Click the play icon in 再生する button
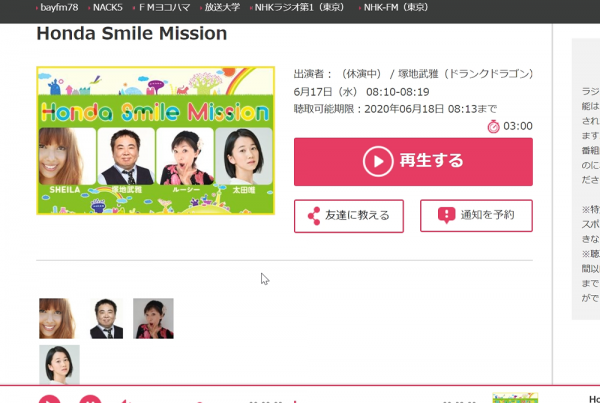 [377, 160]
